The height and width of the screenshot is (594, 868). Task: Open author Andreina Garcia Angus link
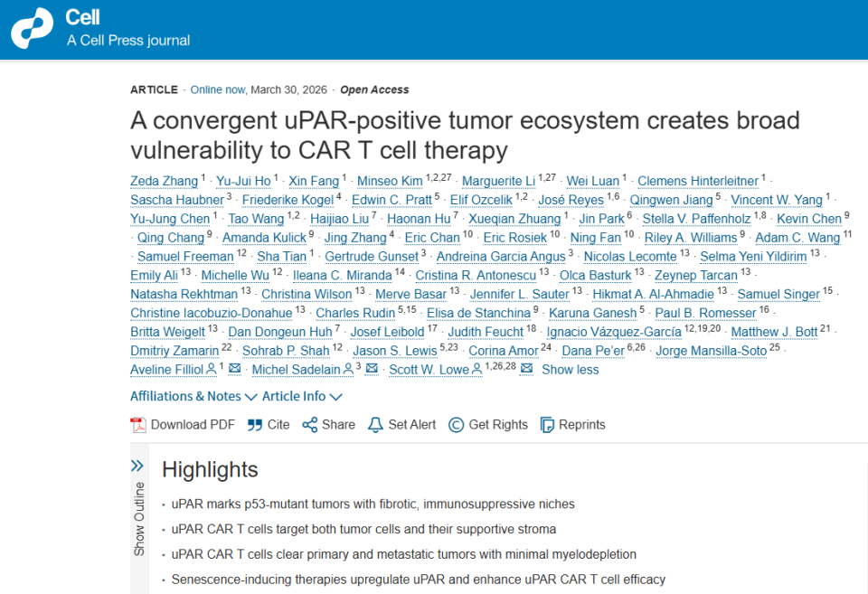click(x=501, y=256)
